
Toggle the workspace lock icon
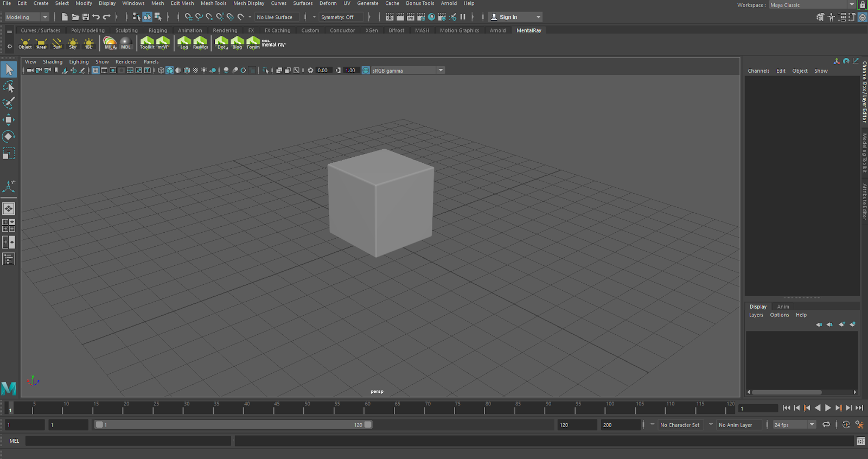click(863, 5)
